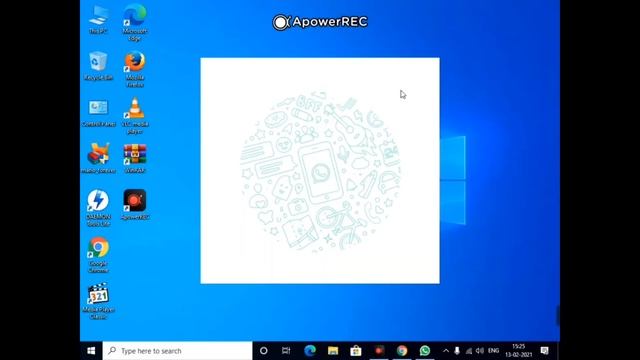The image size is (640, 360).
Task: Open File Explorer from the taskbar
Action: (333, 351)
